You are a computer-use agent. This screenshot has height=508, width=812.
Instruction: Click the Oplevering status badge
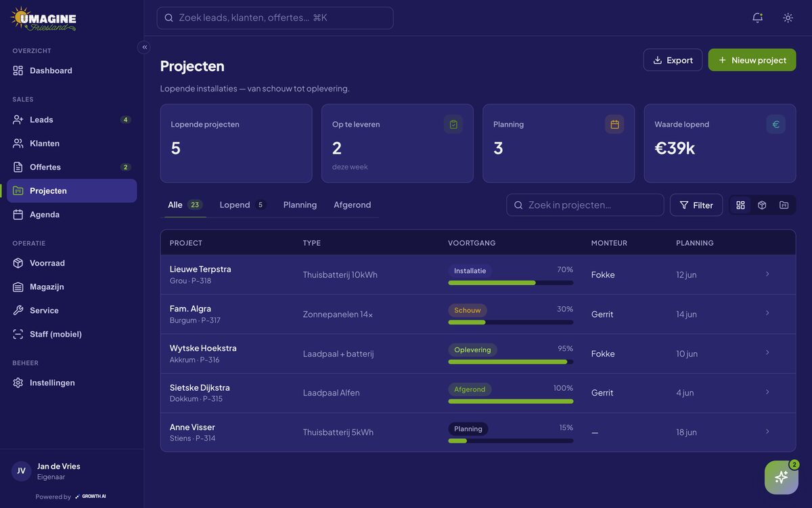pyautogui.click(x=472, y=350)
